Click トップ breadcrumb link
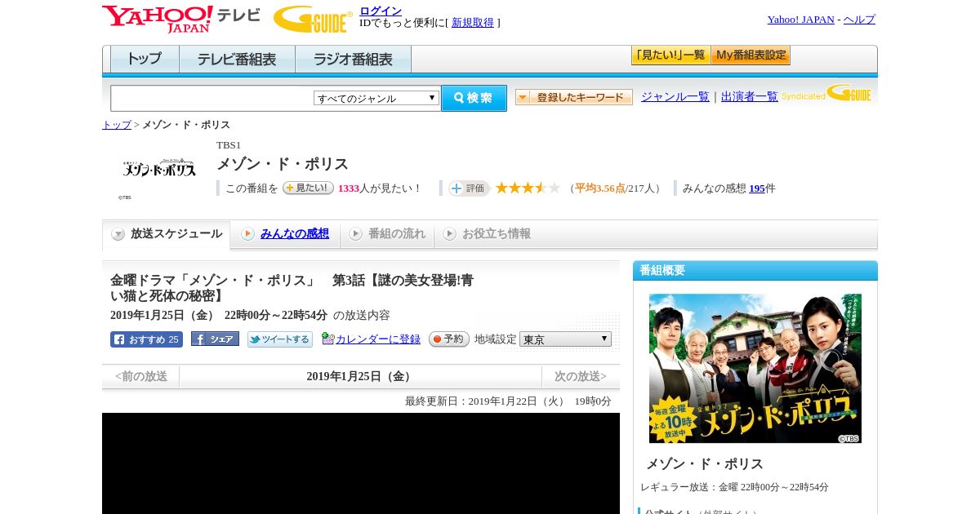The image size is (980, 514). 117,125
